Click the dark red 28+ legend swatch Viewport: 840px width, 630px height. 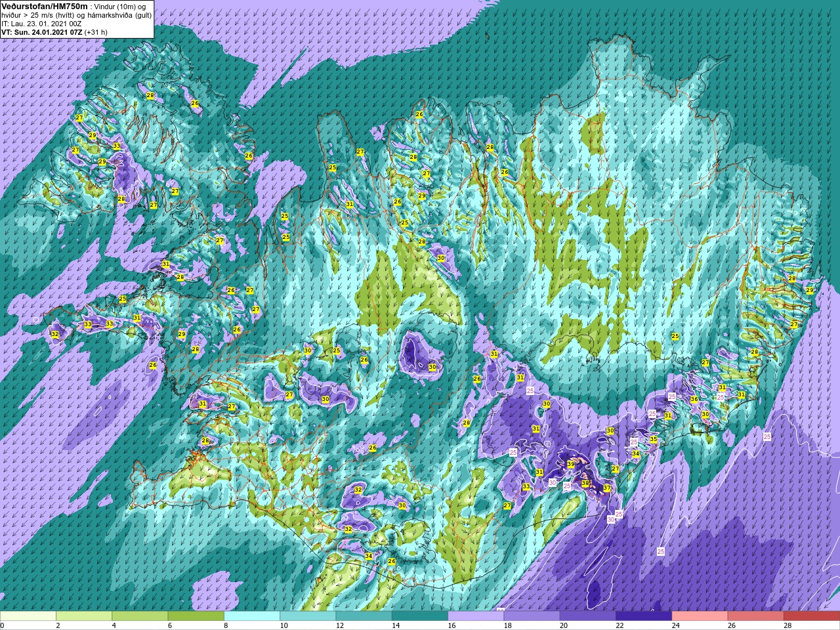coord(812,616)
